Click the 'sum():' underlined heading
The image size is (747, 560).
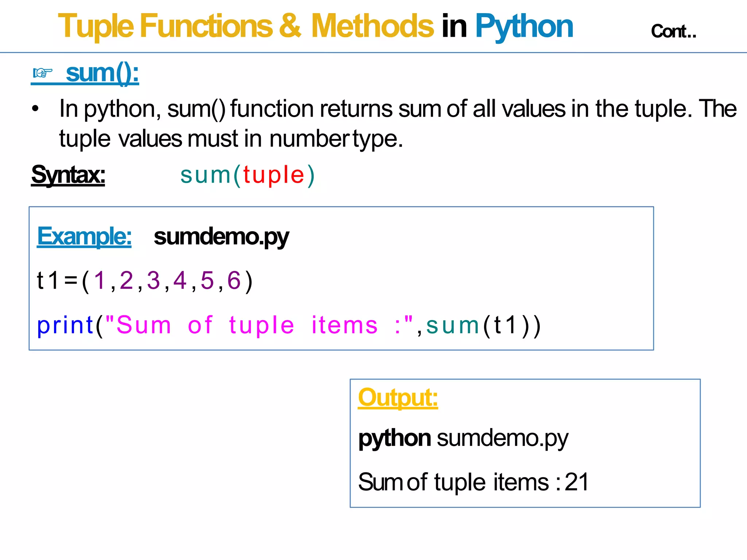(102, 73)
